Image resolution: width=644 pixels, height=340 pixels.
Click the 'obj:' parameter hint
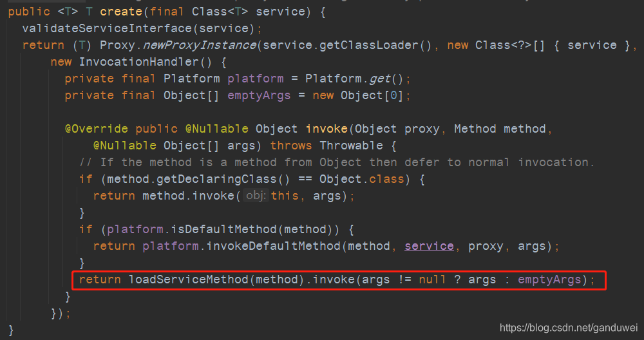click(256, 196)
